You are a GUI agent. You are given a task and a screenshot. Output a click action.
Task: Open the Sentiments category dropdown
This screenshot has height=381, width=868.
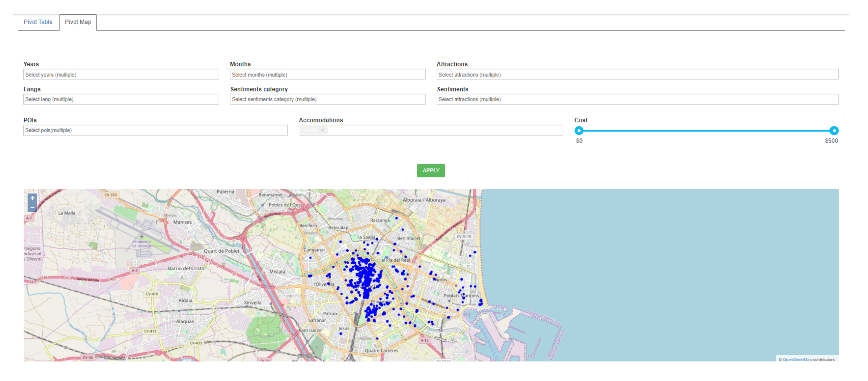tap(328, 99)
